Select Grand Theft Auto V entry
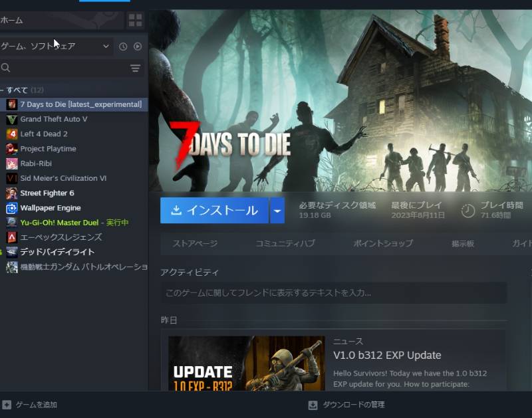This screenshot has width=532, height=418. click(74, 120)
